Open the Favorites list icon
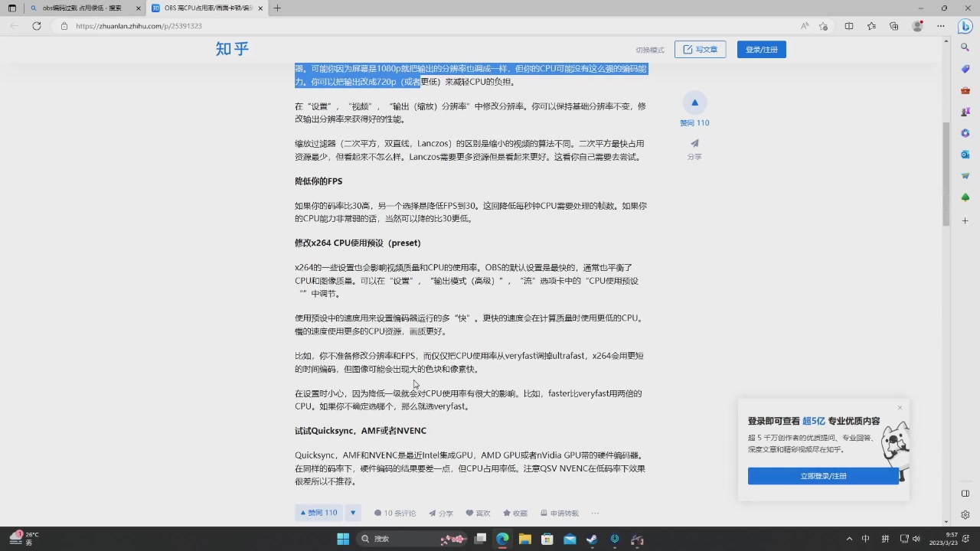Viewport: 980px width, 551px height. click(871, 26)
